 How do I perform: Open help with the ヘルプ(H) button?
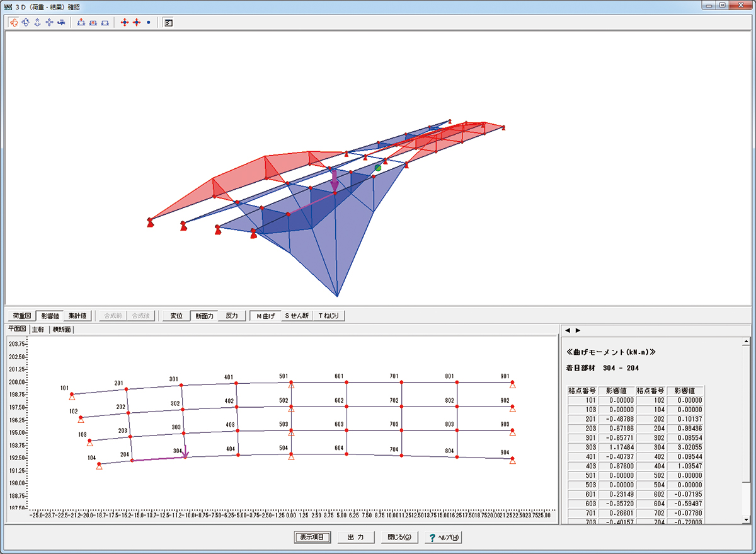coord(444,537)
